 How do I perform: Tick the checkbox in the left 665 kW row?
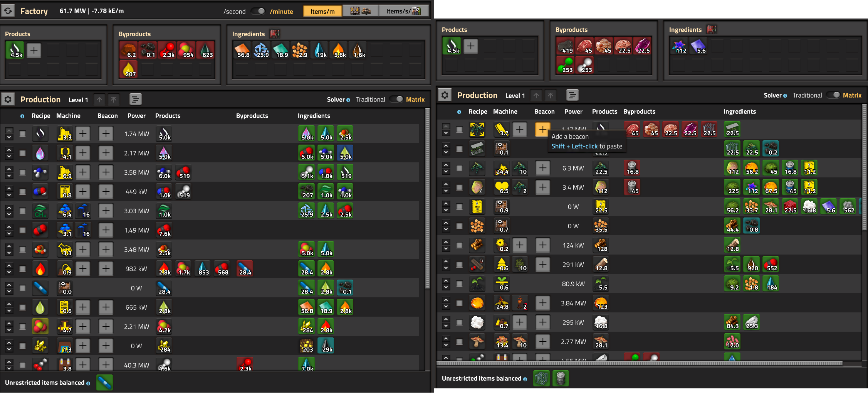tap(23, 307)
